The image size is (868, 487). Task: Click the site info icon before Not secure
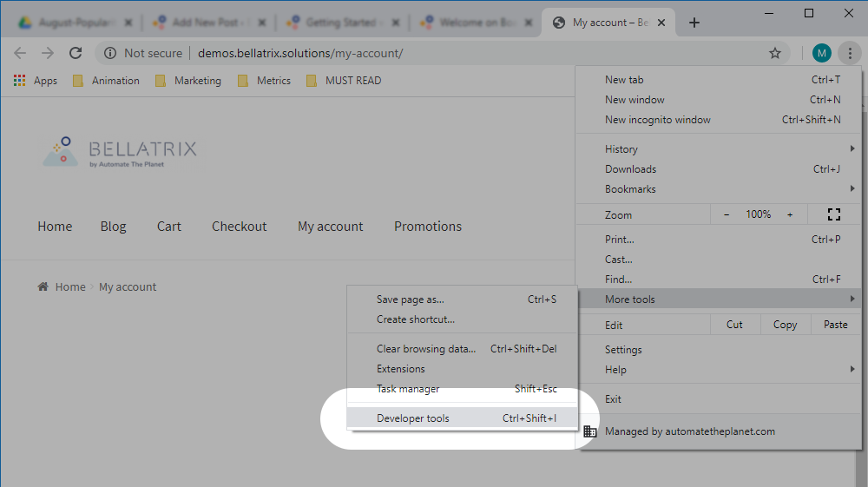click(x=110, y=53)
